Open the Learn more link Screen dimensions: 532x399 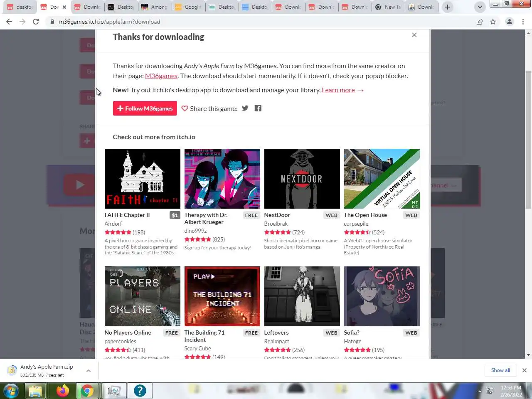338,90
